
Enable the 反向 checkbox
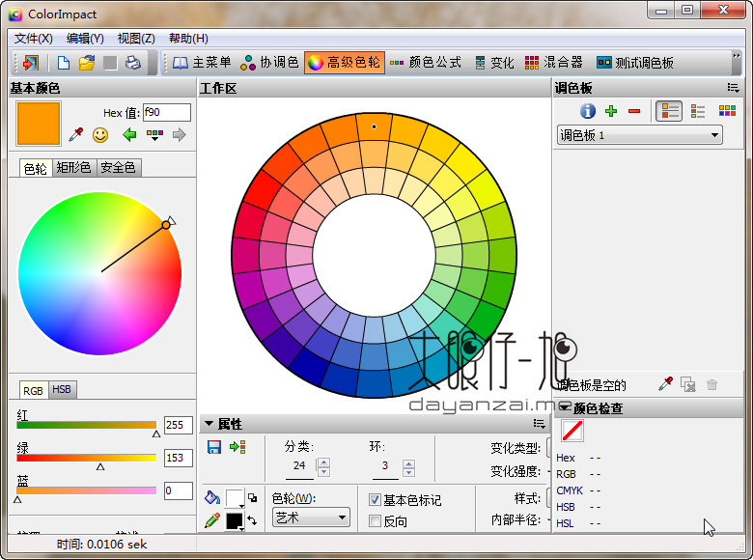coord(376,521)
